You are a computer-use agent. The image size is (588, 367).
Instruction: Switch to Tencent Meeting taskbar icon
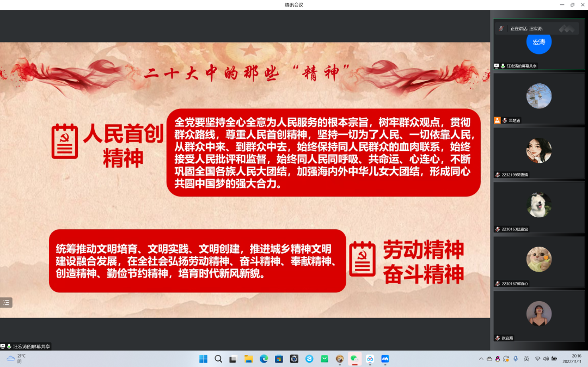click(385, 359)
